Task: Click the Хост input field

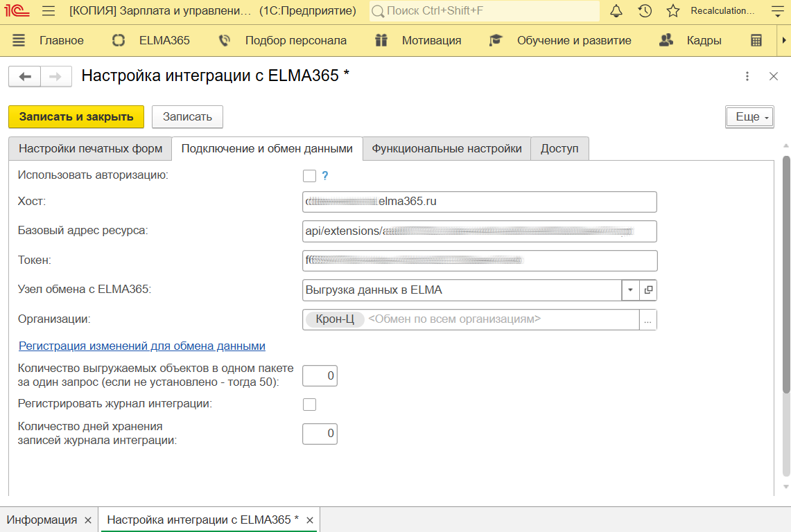Action: (479, 202)
